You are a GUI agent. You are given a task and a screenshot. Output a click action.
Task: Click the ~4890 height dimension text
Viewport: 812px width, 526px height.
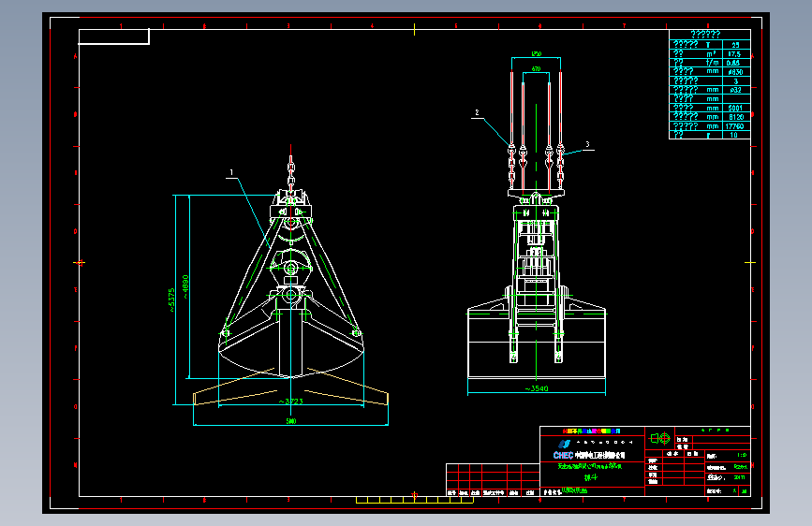(x=185, y=286)
